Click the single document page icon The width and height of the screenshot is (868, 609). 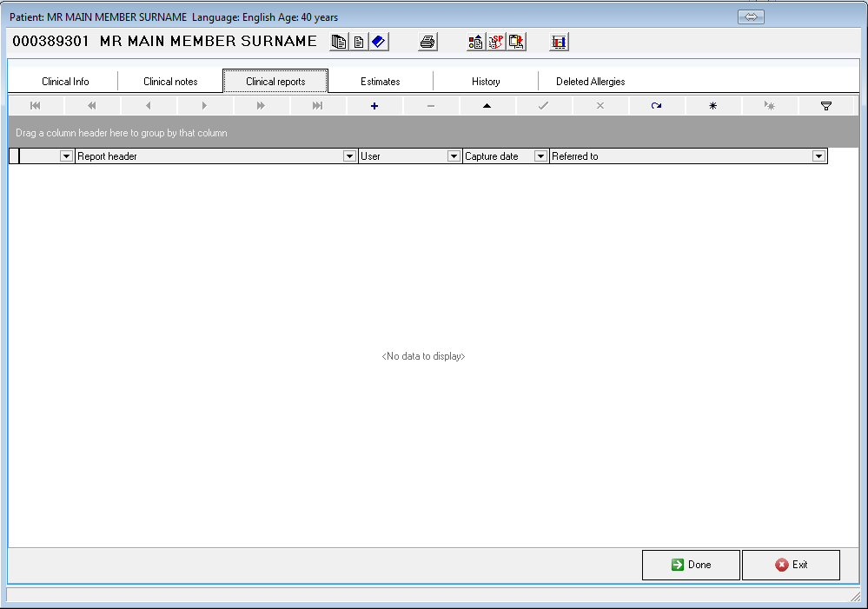(358, 42)
